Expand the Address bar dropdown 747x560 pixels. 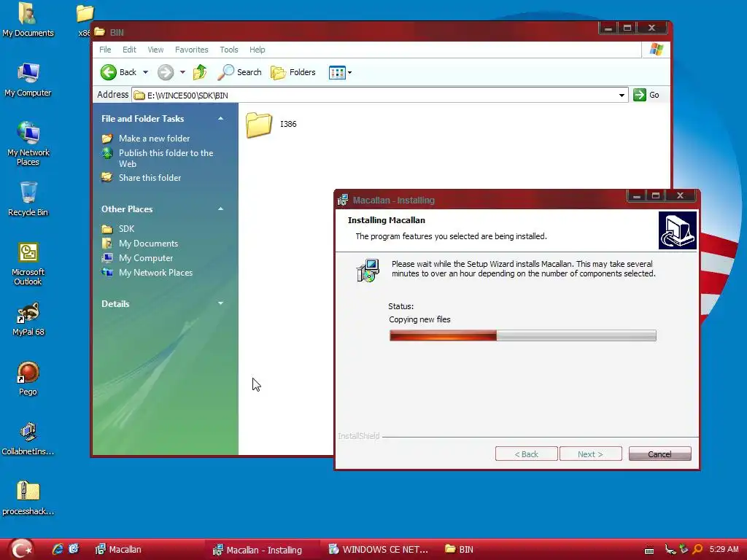[x=622, y=96]
